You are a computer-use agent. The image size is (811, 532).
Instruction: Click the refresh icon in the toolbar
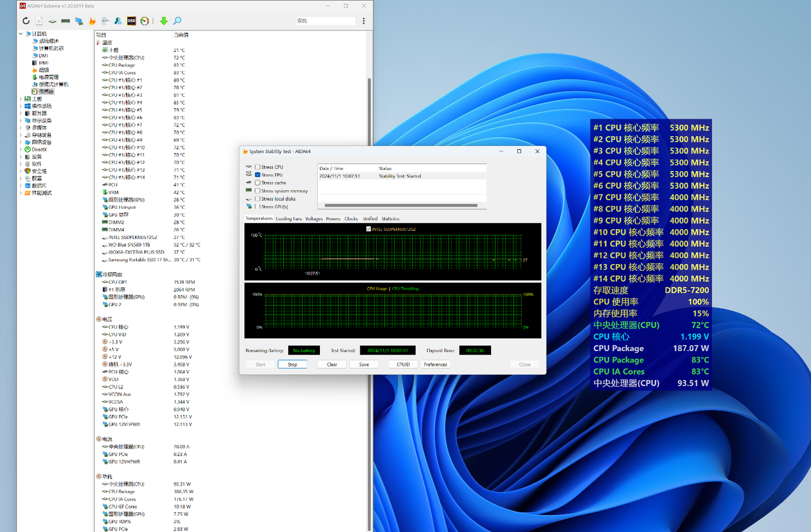26,21
